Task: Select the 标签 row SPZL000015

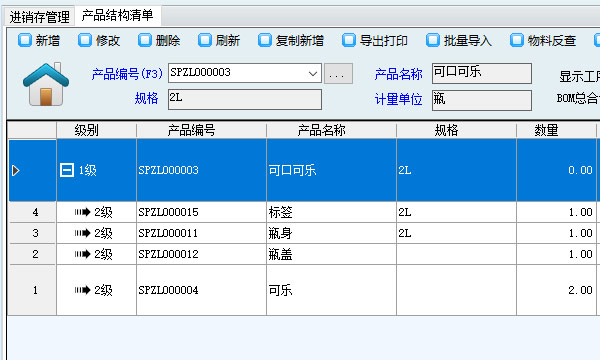Action: [302, 212]
